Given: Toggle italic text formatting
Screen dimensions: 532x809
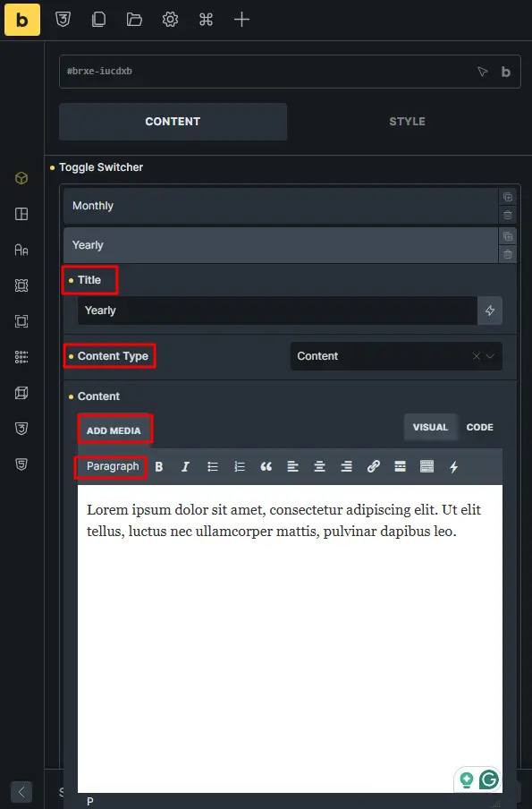Looking at the screenshot, I should point(186,467).
